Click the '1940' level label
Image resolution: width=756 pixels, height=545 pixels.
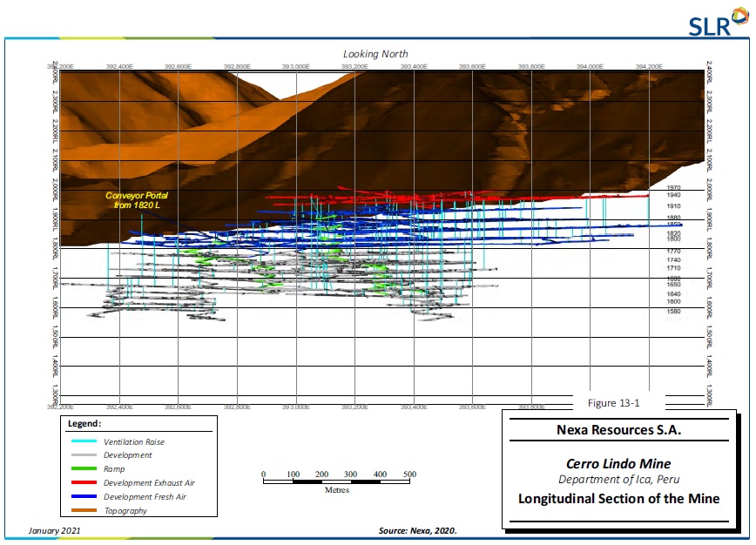[x=673, y=195]
